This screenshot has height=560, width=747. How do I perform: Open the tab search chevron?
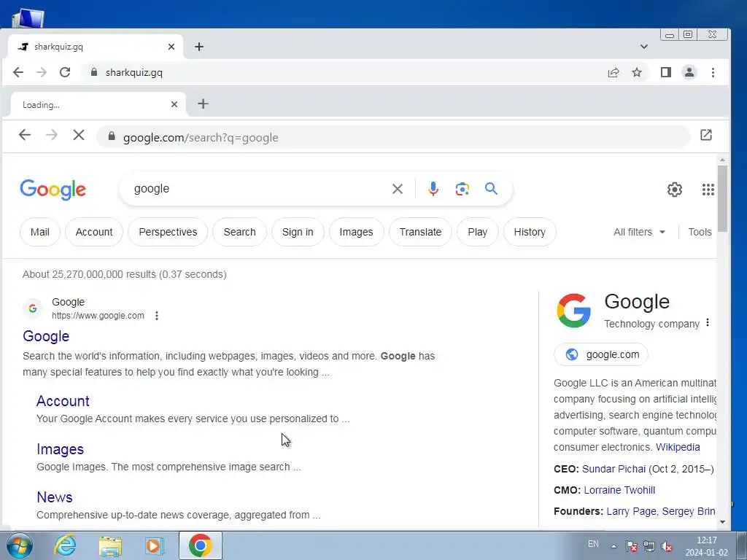644,47
